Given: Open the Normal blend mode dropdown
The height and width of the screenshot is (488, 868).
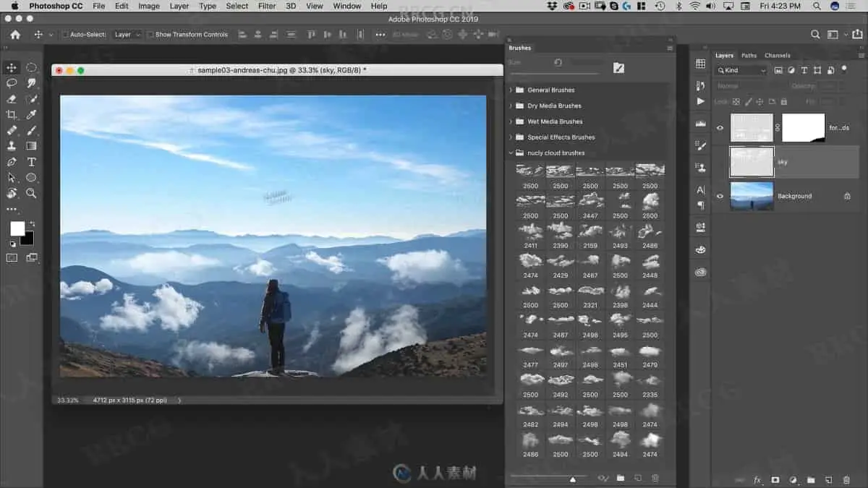Looking at the screenshot, I should 749,86.
